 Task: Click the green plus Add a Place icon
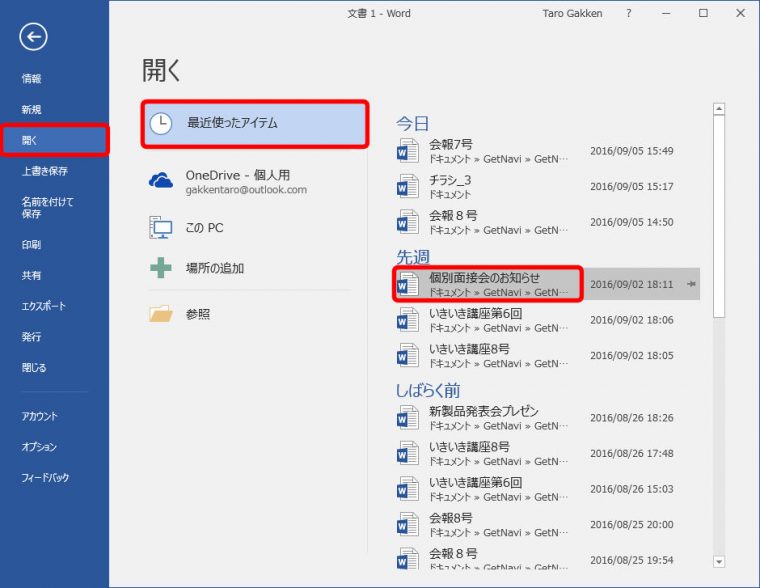click(x=160, y=268)
